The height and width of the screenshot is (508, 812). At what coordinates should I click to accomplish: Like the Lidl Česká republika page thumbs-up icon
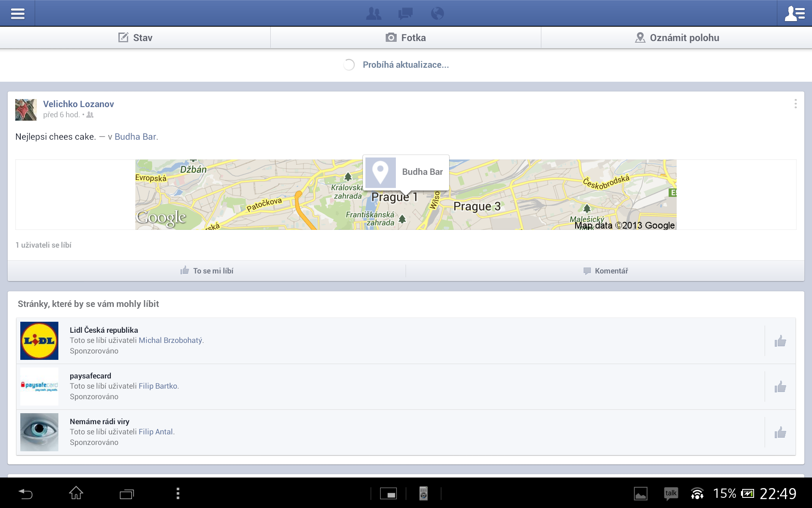point(780,341)
